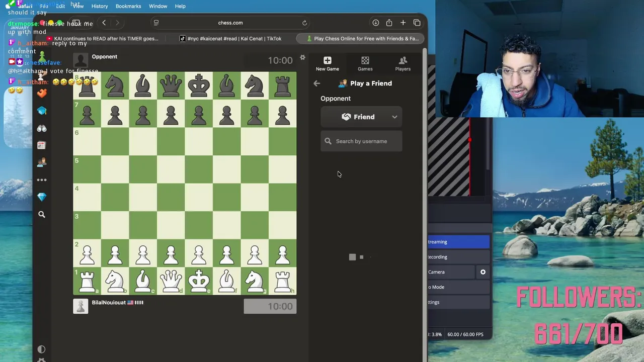Click Safari's reload page icon

pos(304,23)
